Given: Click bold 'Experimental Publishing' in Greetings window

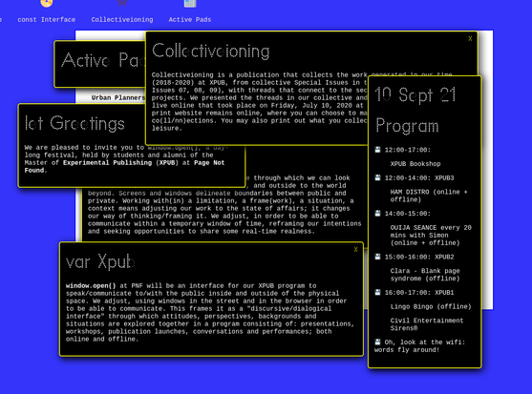Looking at the screenshot, I should tap(107, 162).
